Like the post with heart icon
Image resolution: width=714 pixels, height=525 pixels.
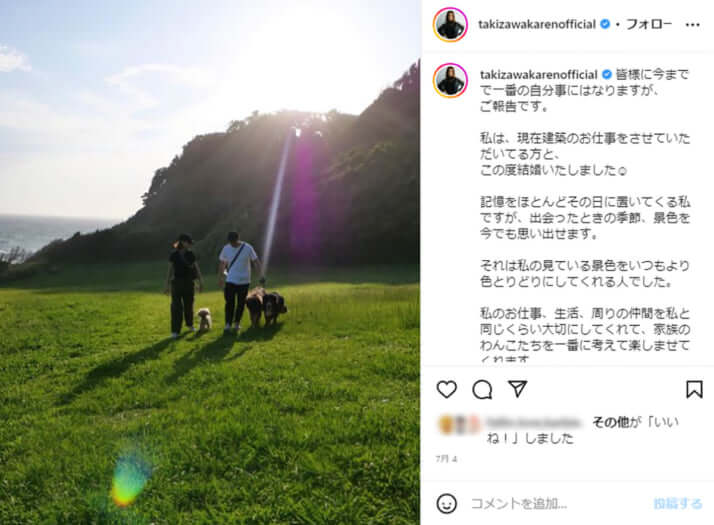point(446,390)
